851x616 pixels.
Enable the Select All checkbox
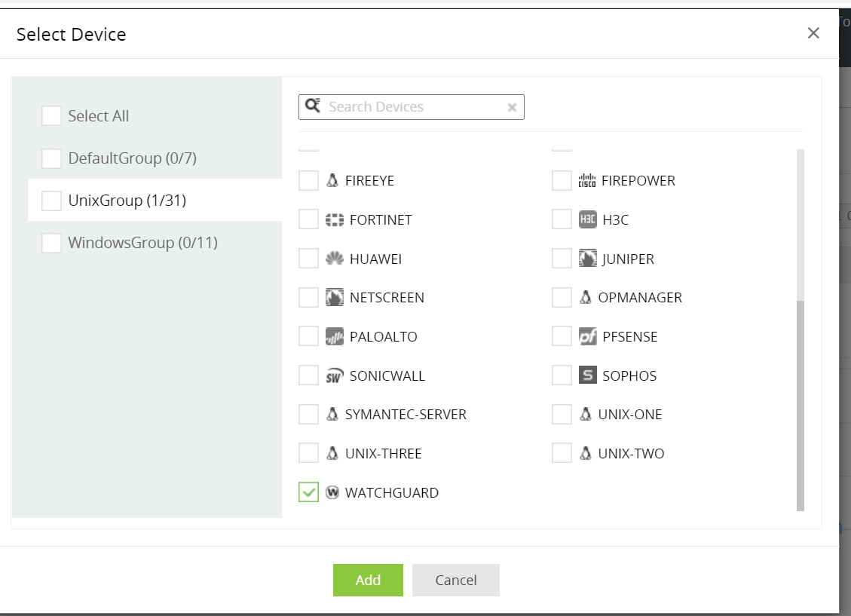point(52,116)
